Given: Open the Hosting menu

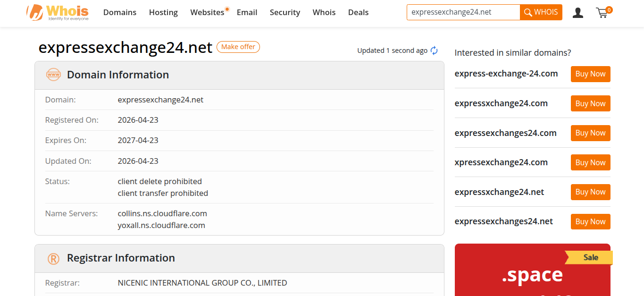Looking at the screenshot, I should pos(163,12).
